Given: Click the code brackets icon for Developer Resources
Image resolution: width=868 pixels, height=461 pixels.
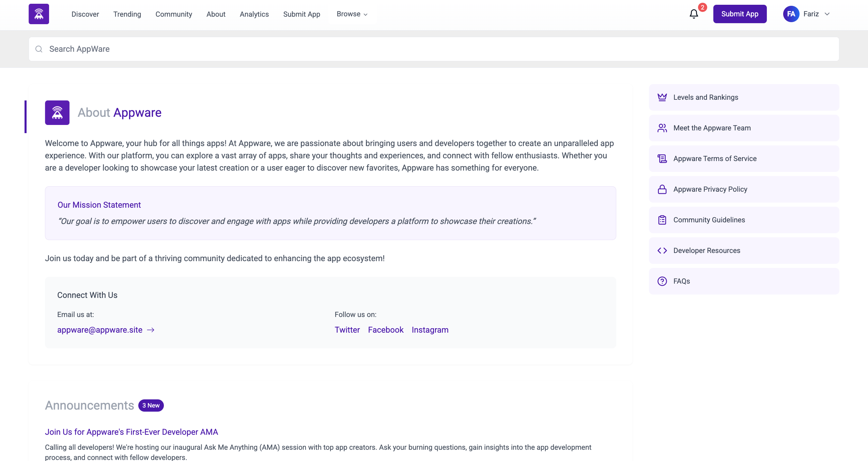Looking at the screenshot, I should pyautogui.click(x=662, y=251).
